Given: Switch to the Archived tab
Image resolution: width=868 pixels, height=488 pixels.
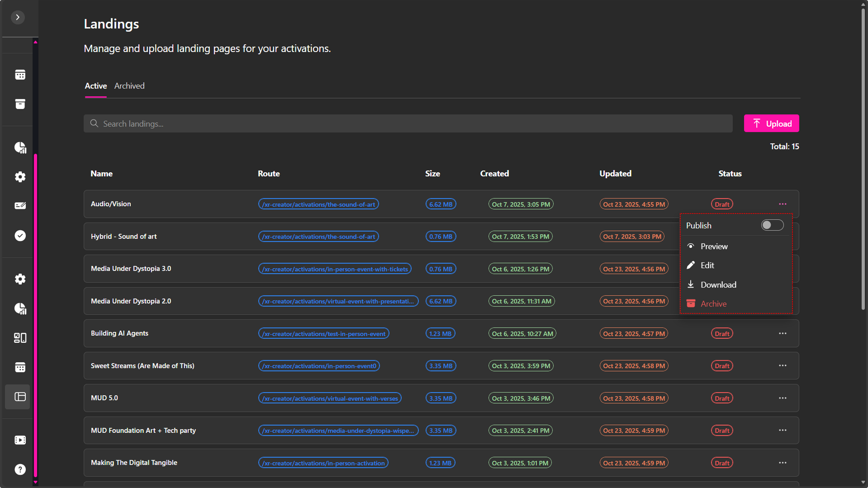Looking at the screenshot, I should click(x=129, y=86).
